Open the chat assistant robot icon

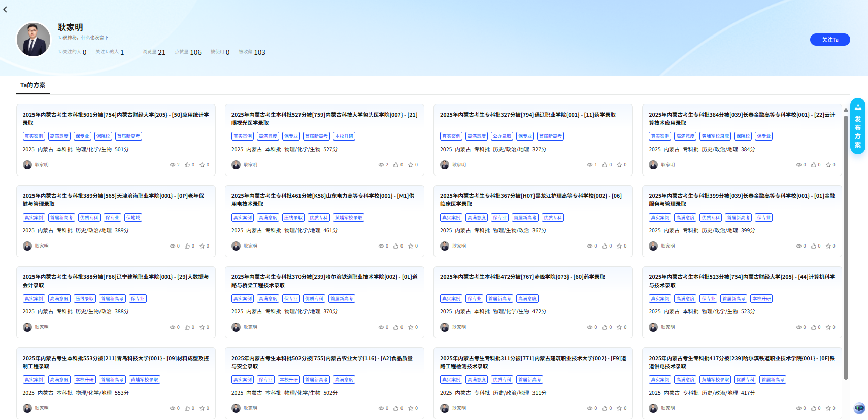[859, 408]
